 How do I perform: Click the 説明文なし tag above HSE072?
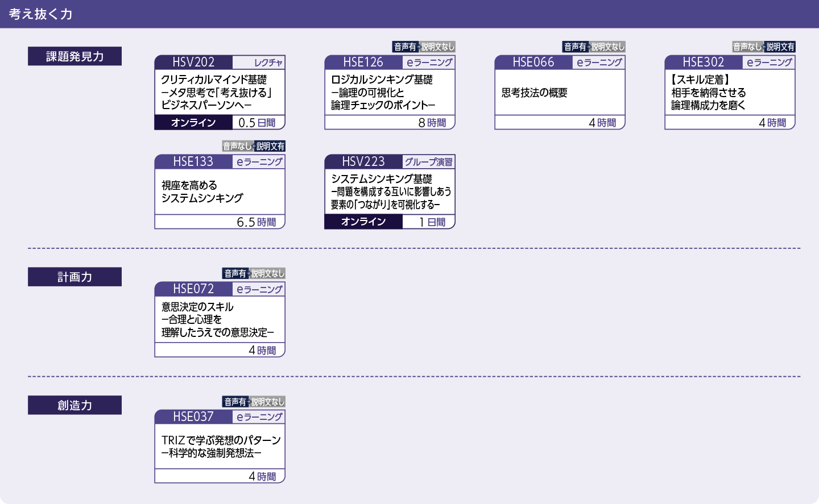(x=267, y=273)
